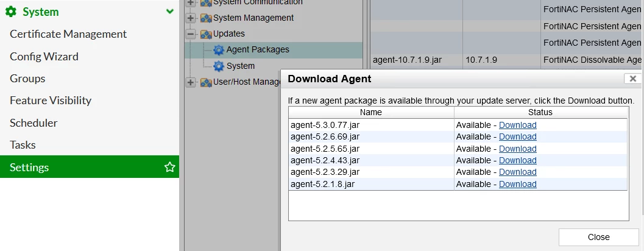Select Agent Packages tree item
Image resolution: width=644 pixels, height=251 pixels.
click(258, 50)
